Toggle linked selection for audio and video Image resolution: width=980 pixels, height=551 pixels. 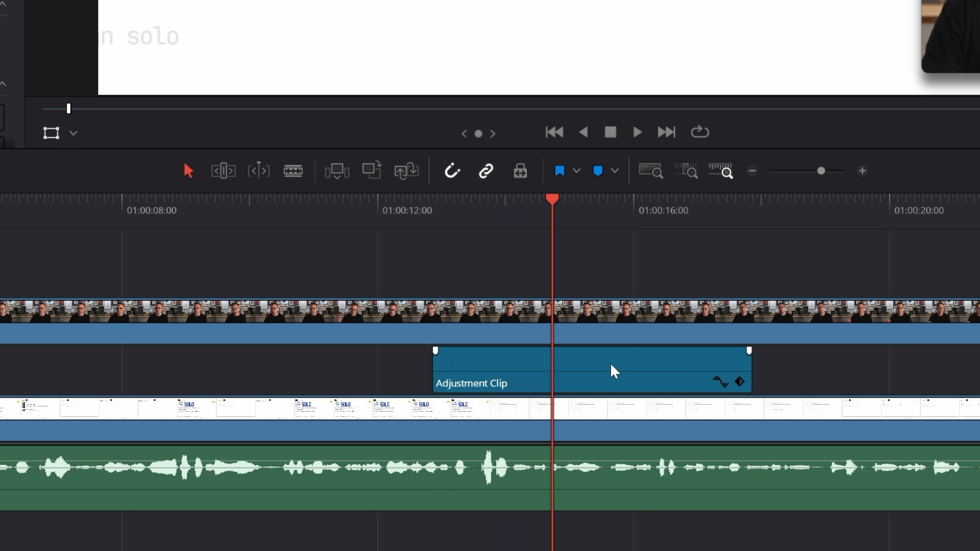pos(486,171)
